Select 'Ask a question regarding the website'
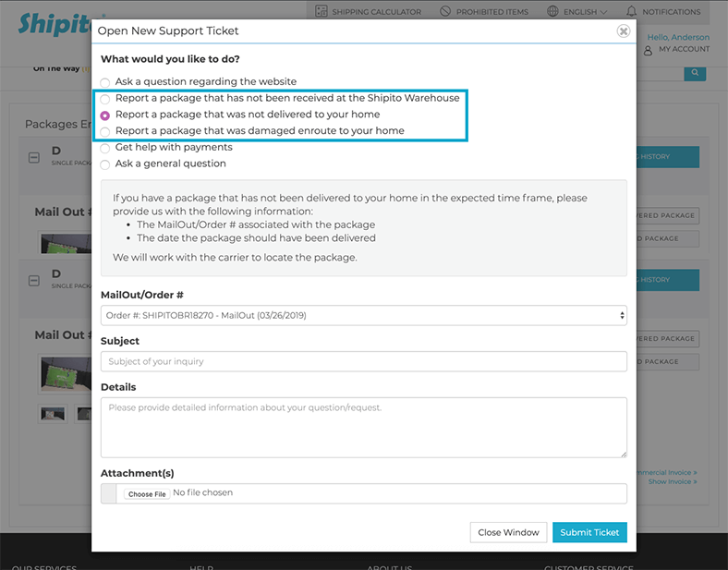This screenshot has width=728, height=570. point(105,82)
